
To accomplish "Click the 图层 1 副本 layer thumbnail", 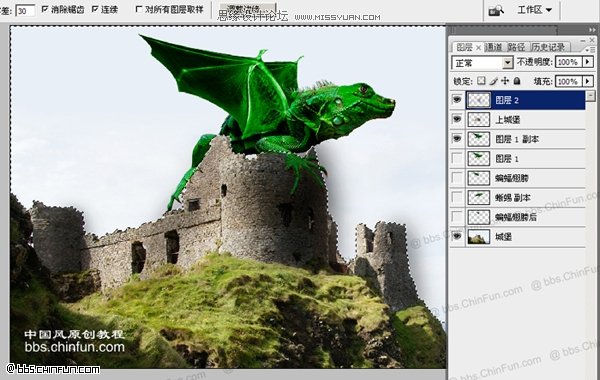I will pos(479,139).
